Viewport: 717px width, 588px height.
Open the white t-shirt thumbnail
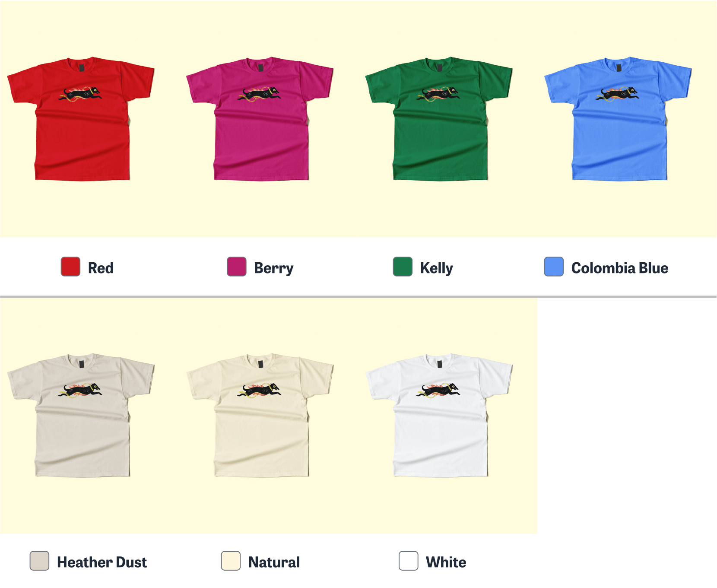[x=439, y=415]
